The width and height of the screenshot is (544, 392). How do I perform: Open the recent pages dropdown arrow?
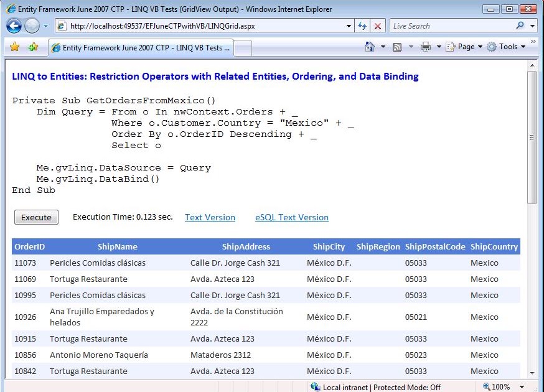[45, 26]
